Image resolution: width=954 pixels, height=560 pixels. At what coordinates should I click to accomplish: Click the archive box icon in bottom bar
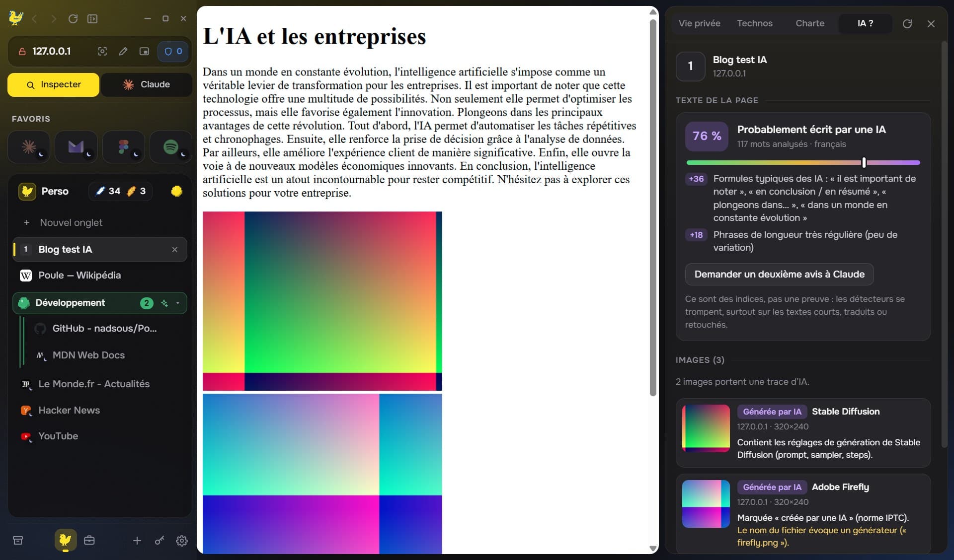click(18, 541)
